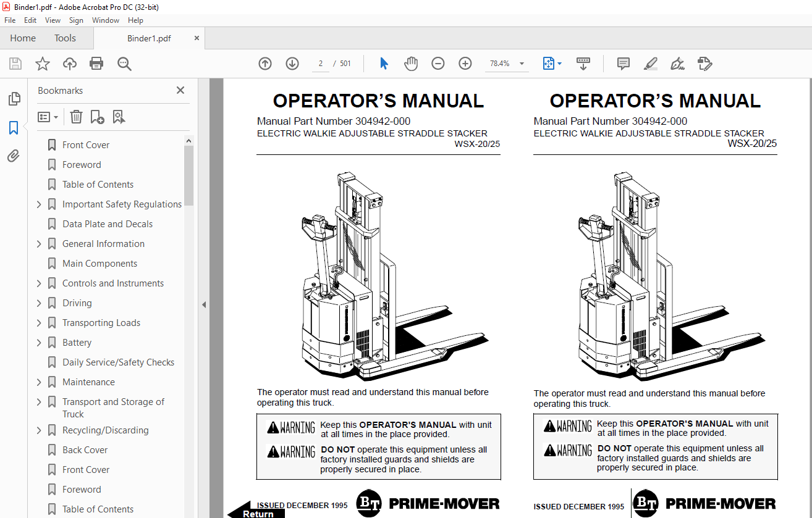
Task: Activate the selection arrow tool
Action: [x=384, y=64]
